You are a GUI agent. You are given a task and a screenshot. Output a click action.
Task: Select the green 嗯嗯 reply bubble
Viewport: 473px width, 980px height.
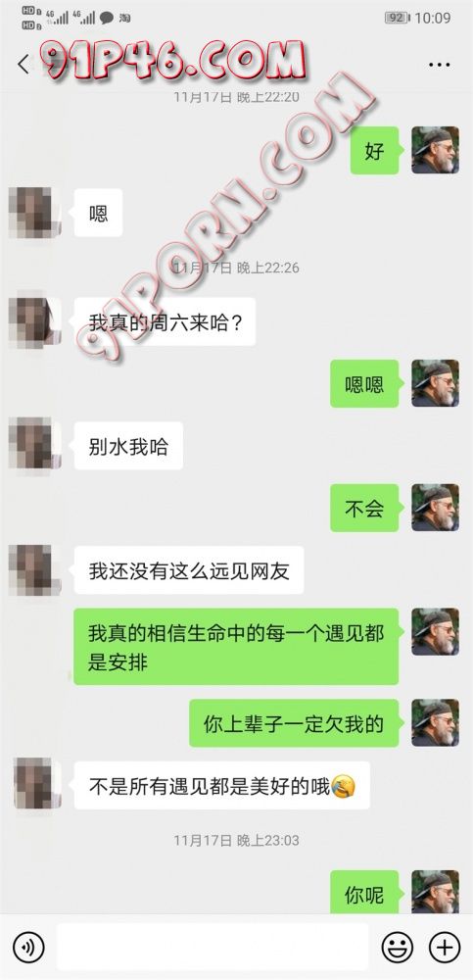(364, 384)
